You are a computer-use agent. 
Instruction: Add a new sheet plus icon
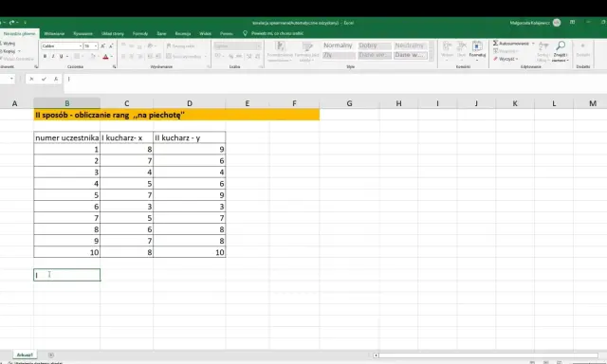tap(50, 355)
